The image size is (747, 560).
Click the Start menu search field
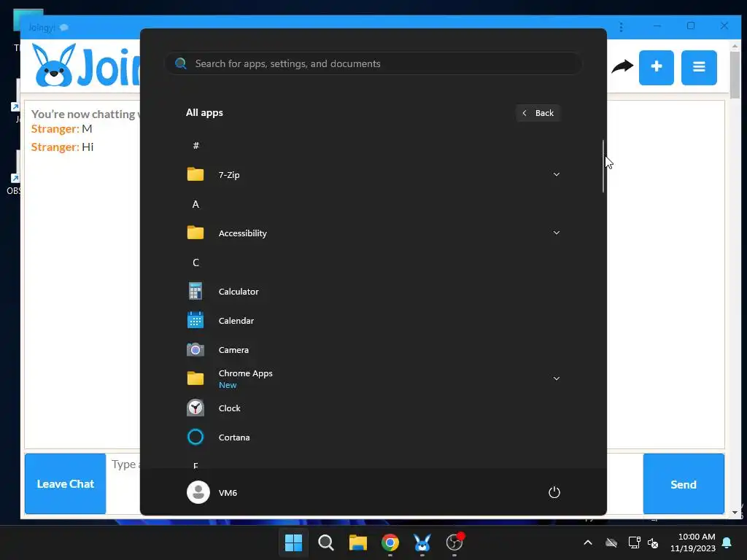[x=373, y=63]
